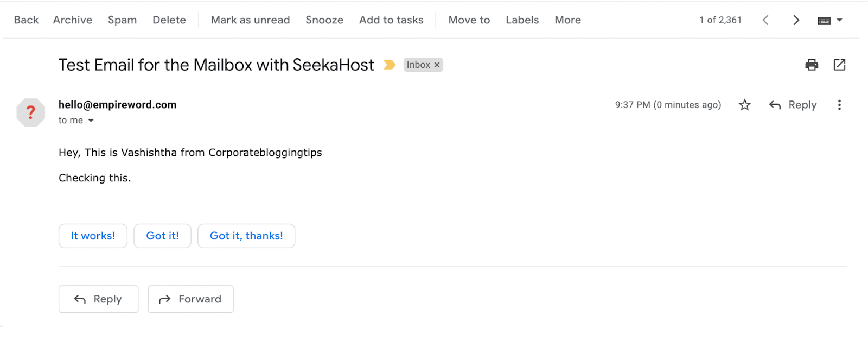Open the Labels menu

click(x=522, y=20)
